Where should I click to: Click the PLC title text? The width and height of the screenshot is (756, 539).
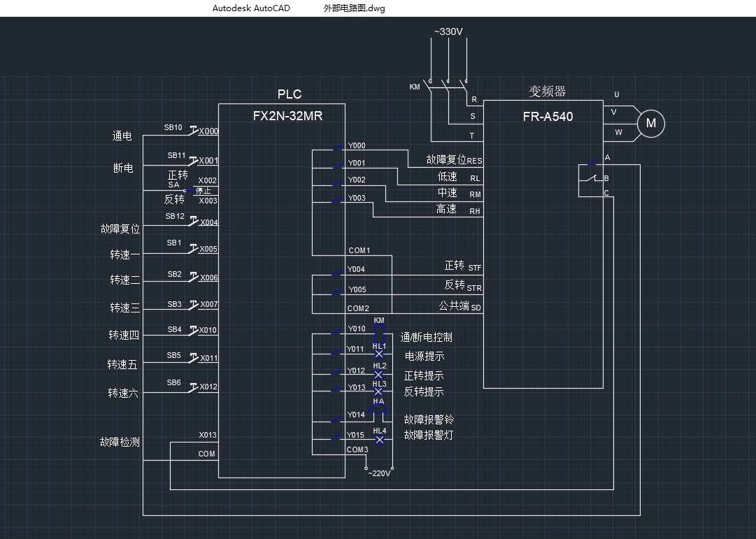point(290,94)
